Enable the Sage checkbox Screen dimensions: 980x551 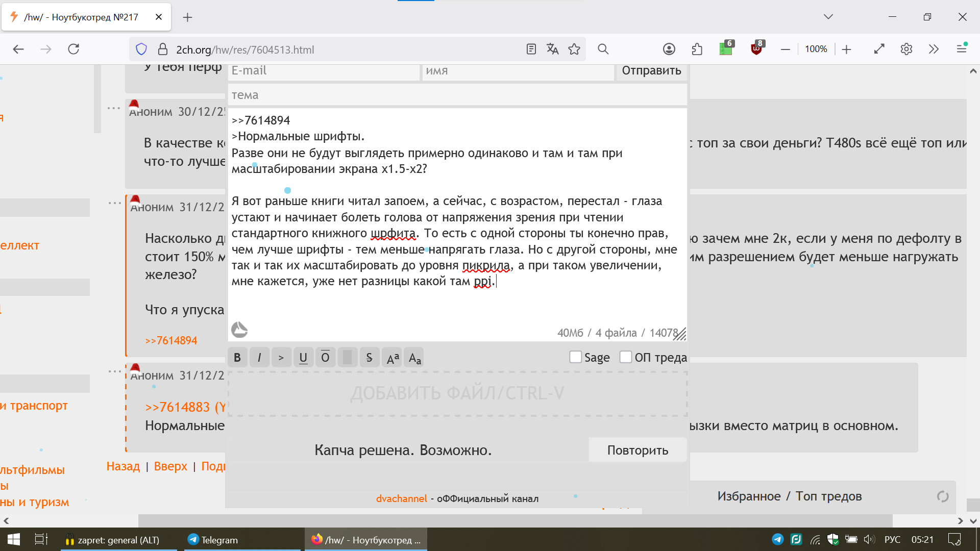575,357
